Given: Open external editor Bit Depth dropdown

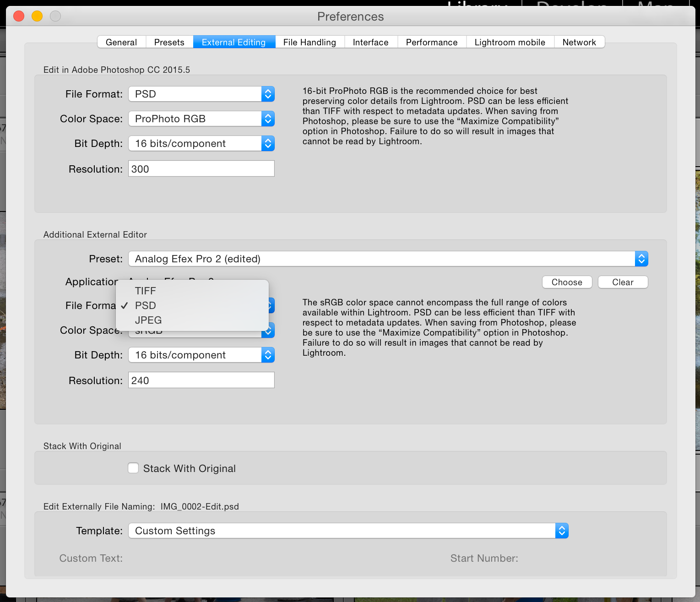Looking at the screenshot, I should click(x=201, y=355).
